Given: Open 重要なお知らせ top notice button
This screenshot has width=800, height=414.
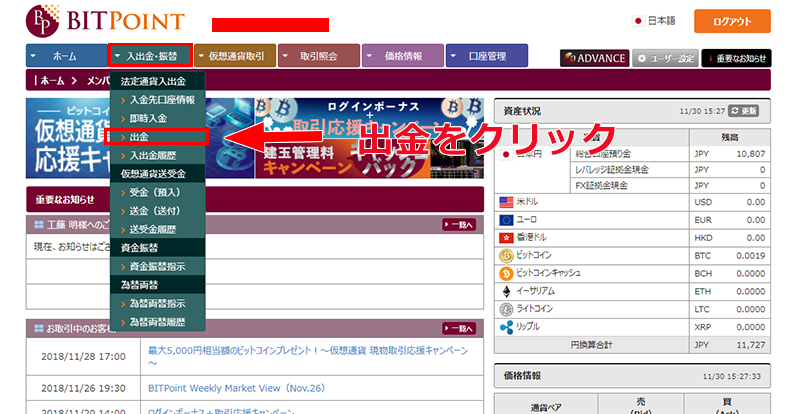Looking at the screenshot, I should click(x=736, y=58).
